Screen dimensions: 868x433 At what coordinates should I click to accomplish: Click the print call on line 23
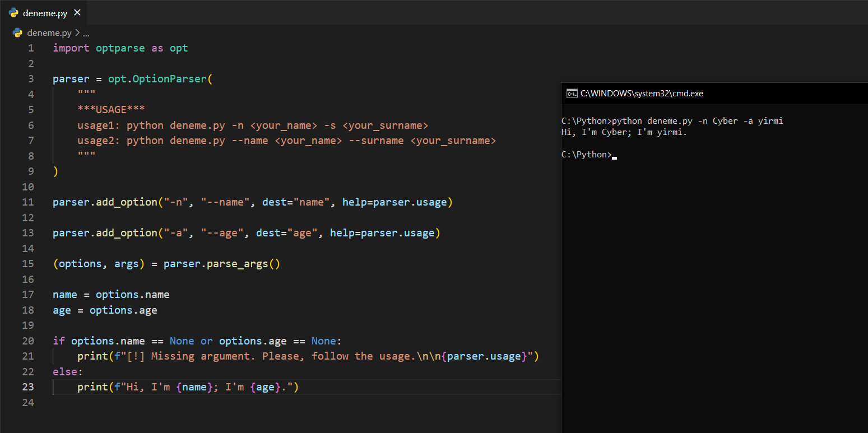click(92, 387)
